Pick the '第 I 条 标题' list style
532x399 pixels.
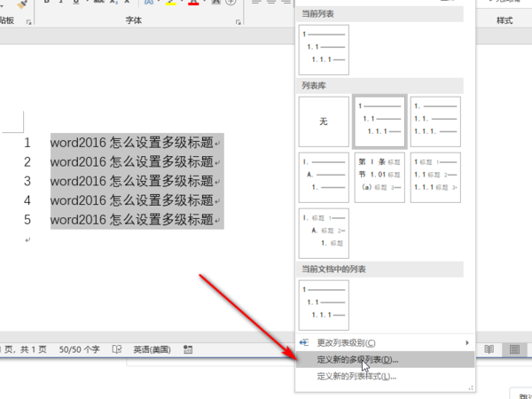click(379, 177)
